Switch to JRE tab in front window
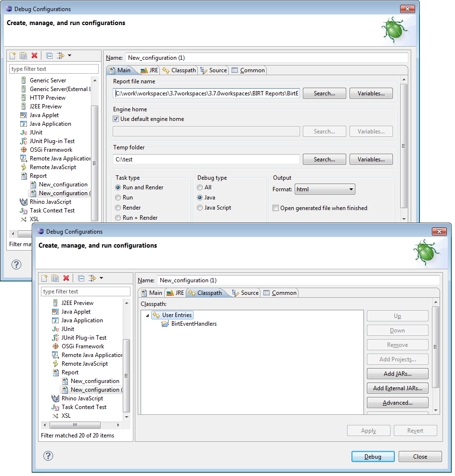Image resolution: width=455 pixels, height=476 pixels. (175, 293)
